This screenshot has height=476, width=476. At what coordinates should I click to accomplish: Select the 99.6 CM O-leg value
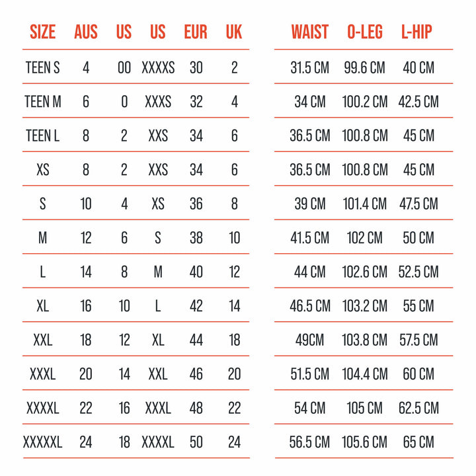(365, 67)
